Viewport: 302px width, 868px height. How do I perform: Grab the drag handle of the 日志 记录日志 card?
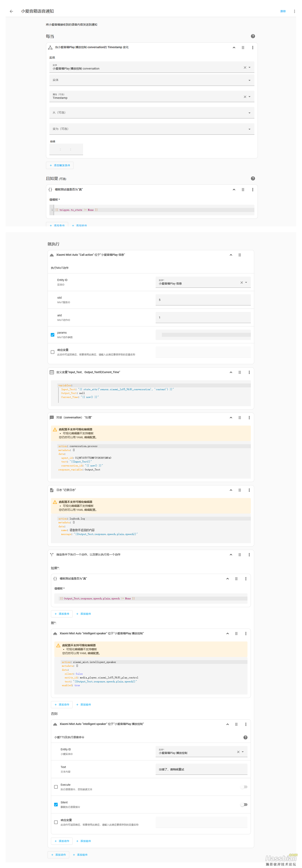click(x=240, y=490)
